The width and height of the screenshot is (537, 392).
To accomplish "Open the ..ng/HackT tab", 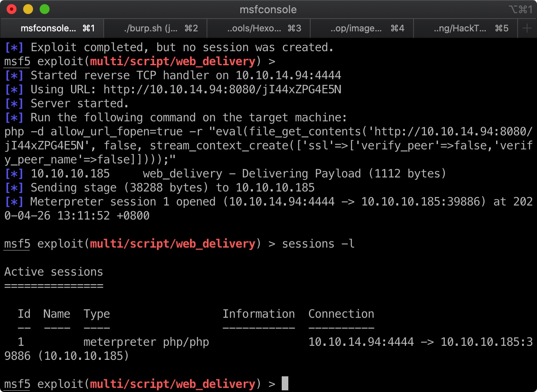I will tap(465, 28).
